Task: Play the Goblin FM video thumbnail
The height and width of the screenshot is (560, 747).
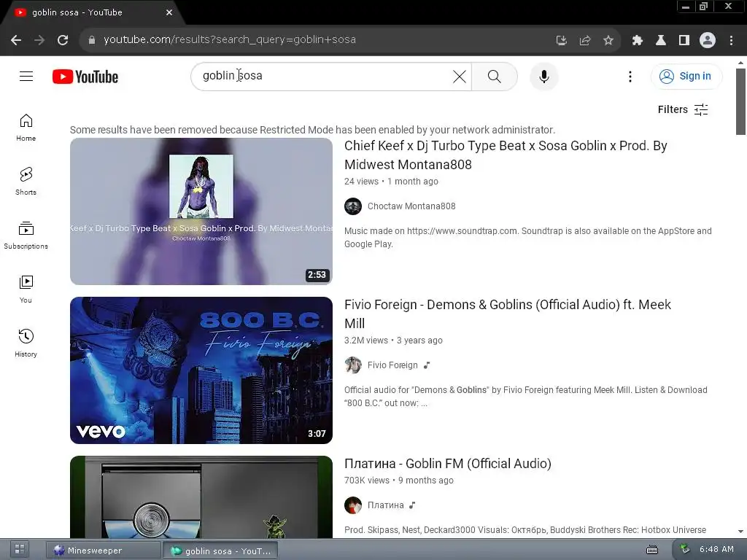Action: (x=201, y=497)
